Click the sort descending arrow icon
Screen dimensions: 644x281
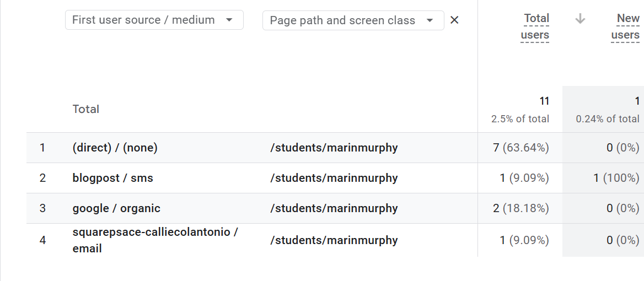pyautogui.click(x=579, y=19)
